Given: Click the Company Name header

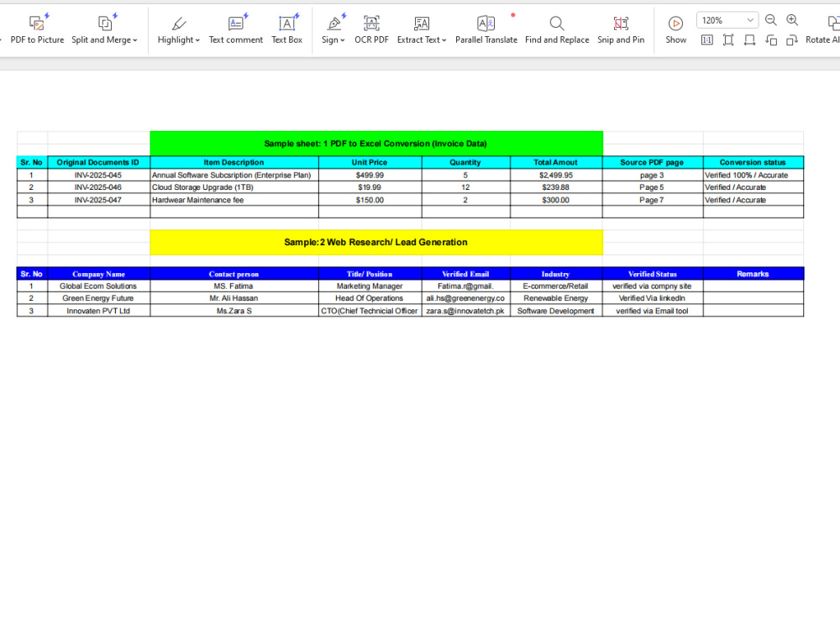Looking at the screenshot, I should tap(98, 274).
